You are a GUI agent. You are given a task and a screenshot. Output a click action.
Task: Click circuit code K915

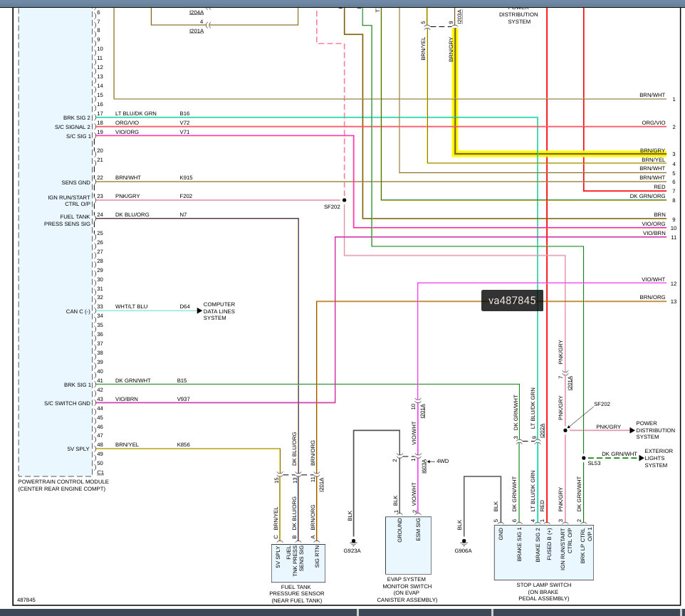click(x=186, y=177)
